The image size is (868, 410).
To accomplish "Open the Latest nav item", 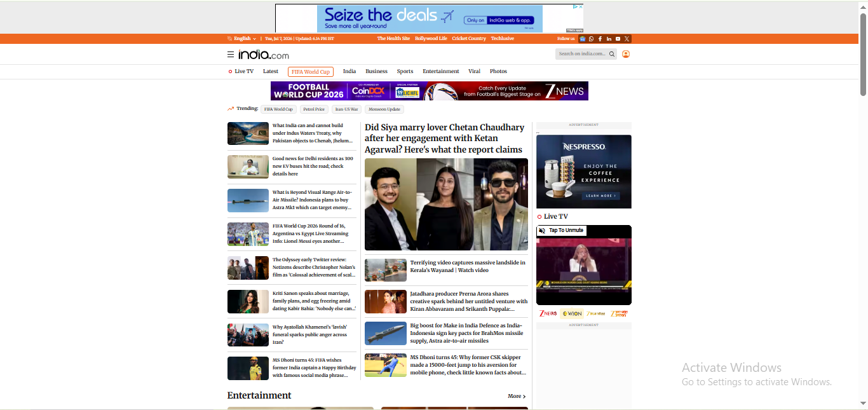I will pyautogui.click(x=271, y=71).
